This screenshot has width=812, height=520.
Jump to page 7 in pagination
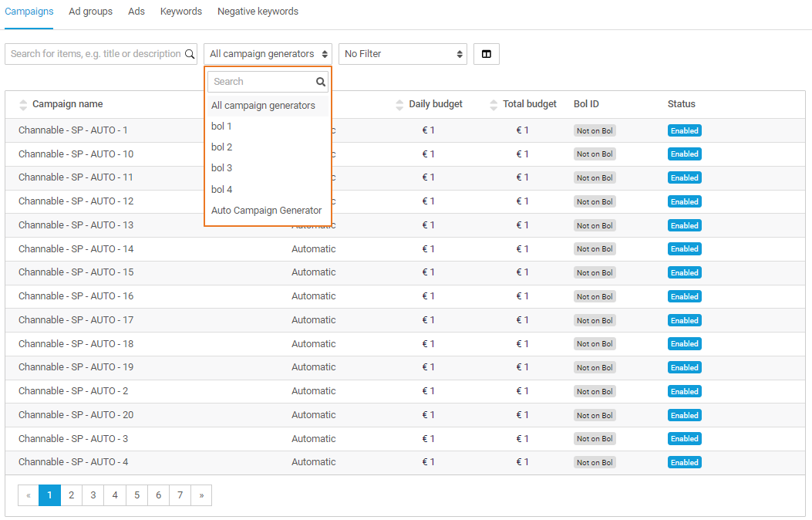coord(180,495)
